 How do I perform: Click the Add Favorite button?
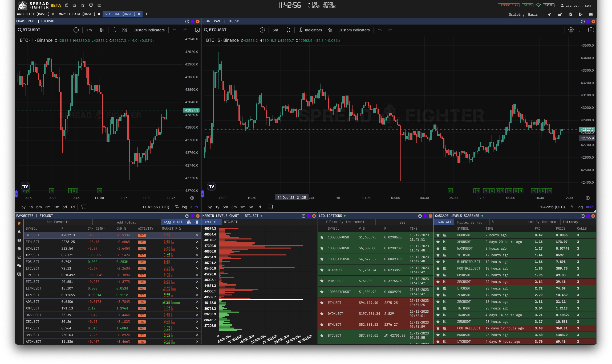(58, 222)
